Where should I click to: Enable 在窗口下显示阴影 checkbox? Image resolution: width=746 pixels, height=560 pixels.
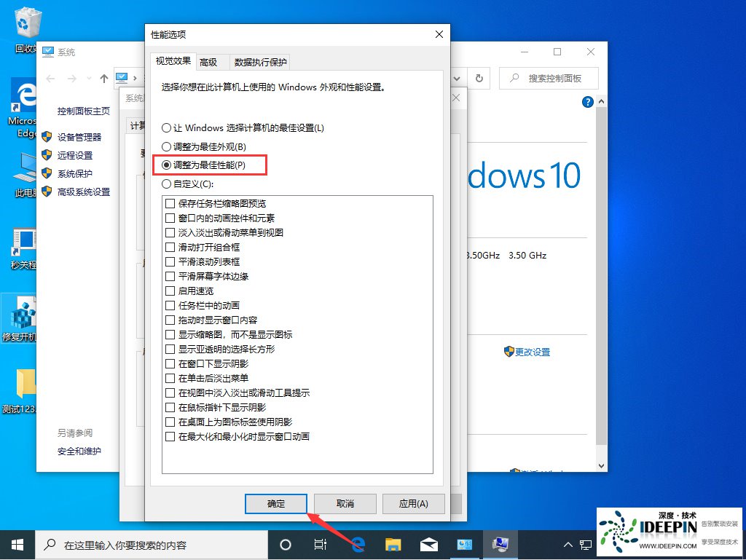click(170, 363)
